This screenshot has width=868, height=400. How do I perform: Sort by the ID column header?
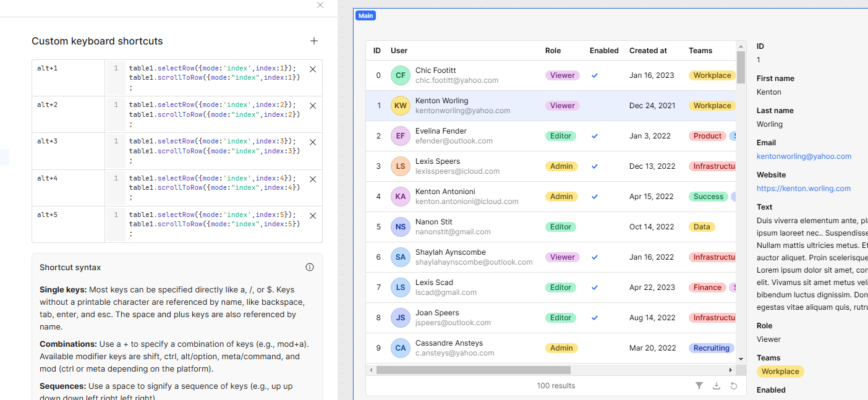(377, 51)
